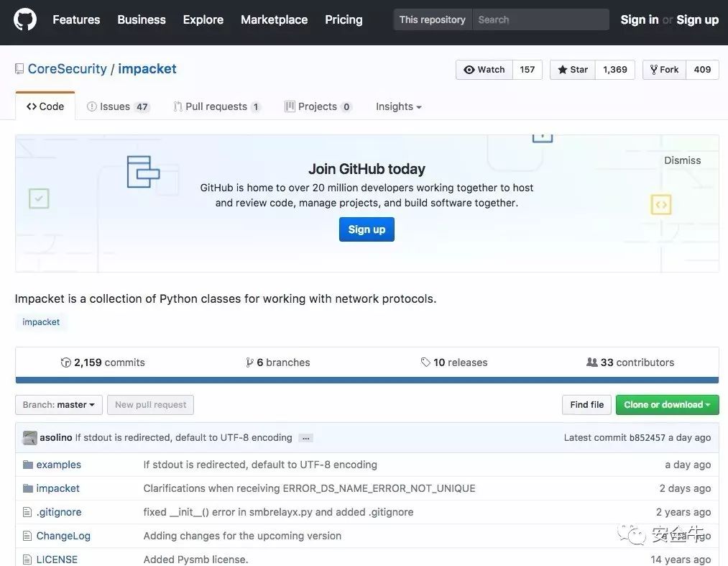This screenshot has height=566, width=728.
Task: Click the file icon beside ChangeLog
Action: [27, 536]
